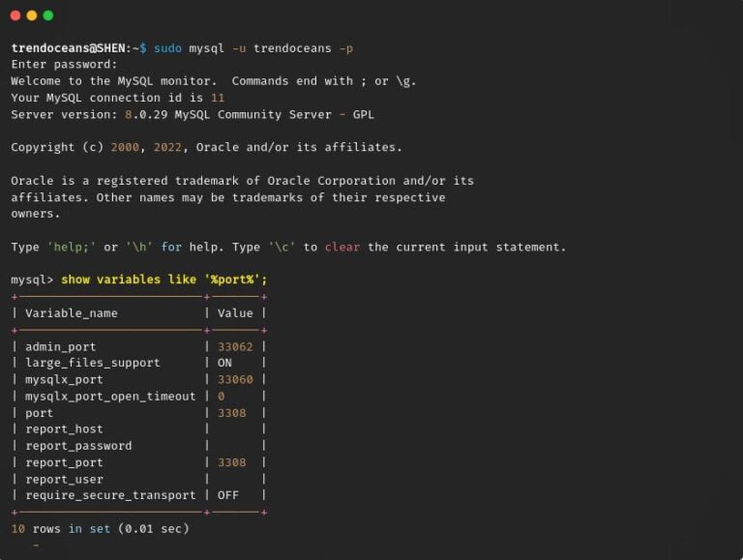Click the large_files_support row ON value

(224, 363)
